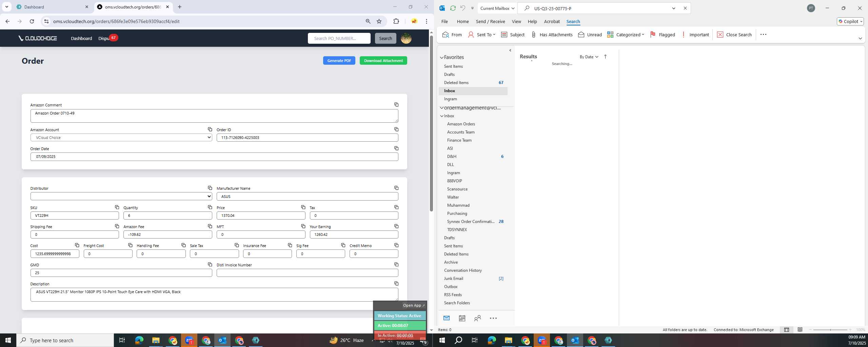868x347 pixels.
Task: Click Download Attachment button
Action: [383, 61]
